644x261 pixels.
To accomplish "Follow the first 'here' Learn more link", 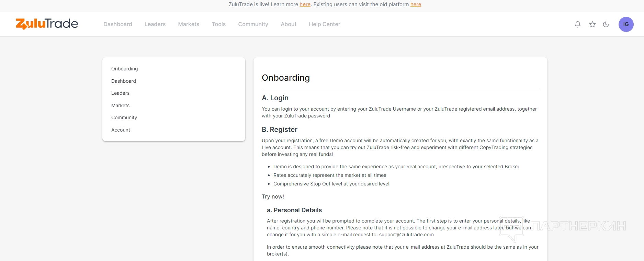I will [x=305, y=4].
